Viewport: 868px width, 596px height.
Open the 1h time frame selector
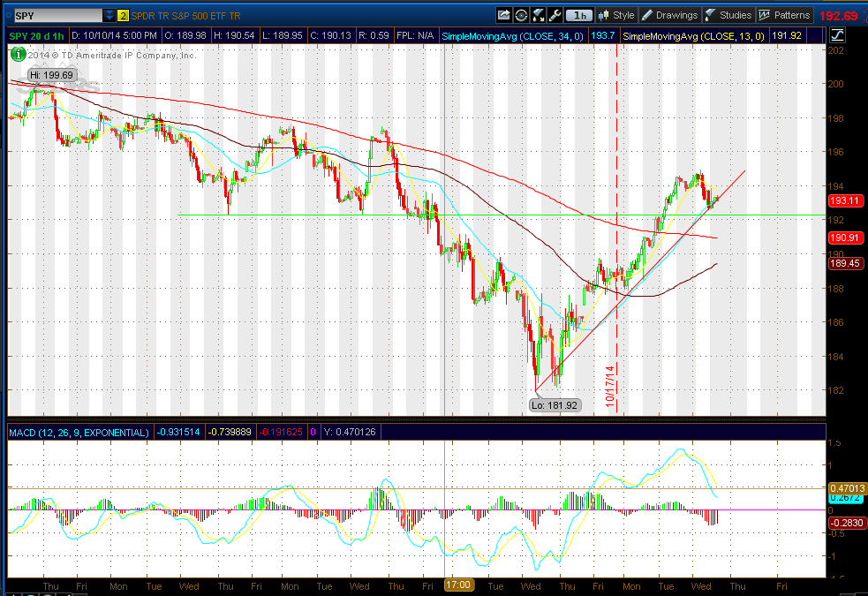click(x=579, y=16)
